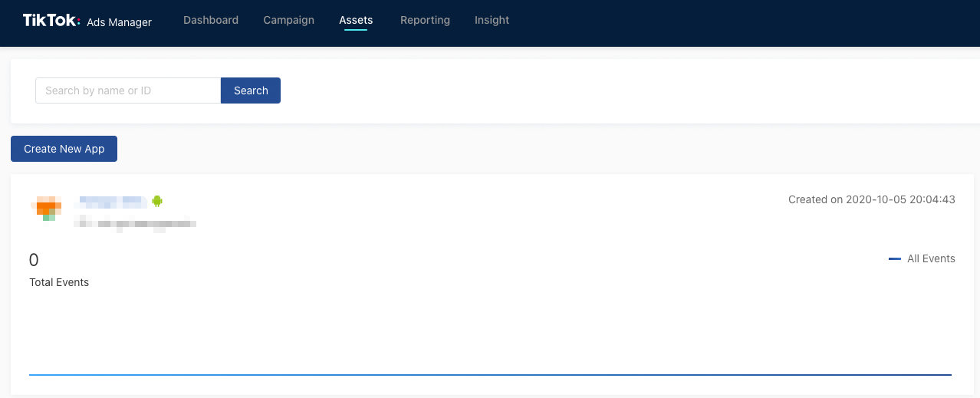980x398 pixels.
Task: Go to the Campaign tab
Action: [x=288, y=20]
